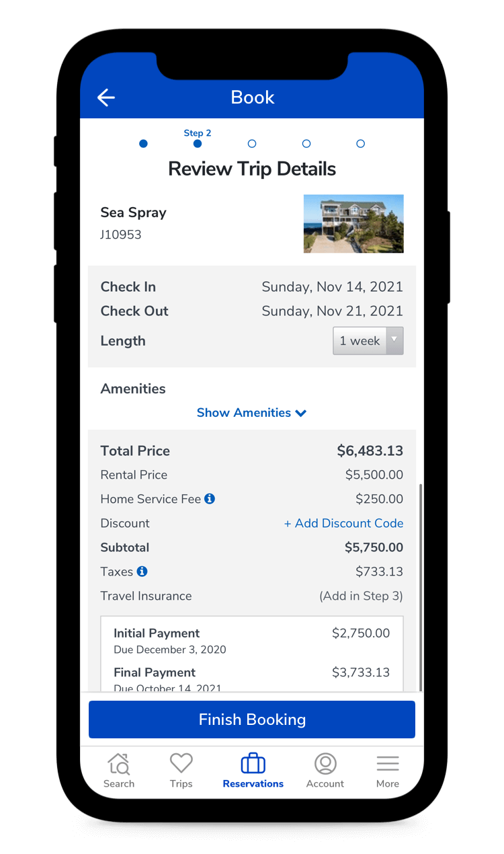Click the Add Discount Code link
The height and width of the screenshot is (854, 504).
click(x=343, y=523)
